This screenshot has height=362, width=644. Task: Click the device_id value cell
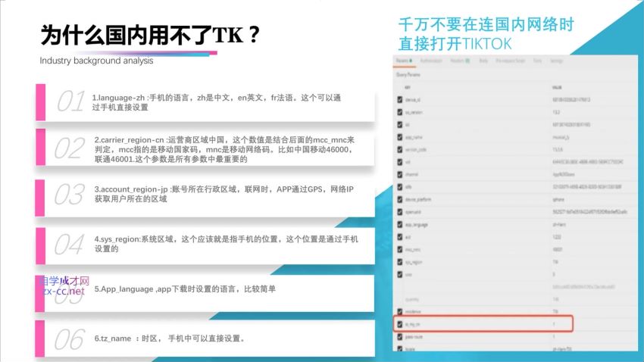coord(571,100)
